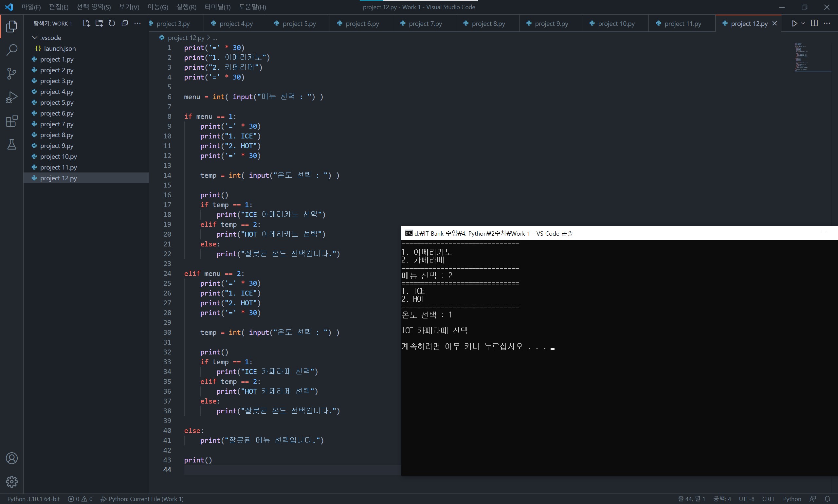
Task: Collapse all folders in explorer
Action: 125,24
